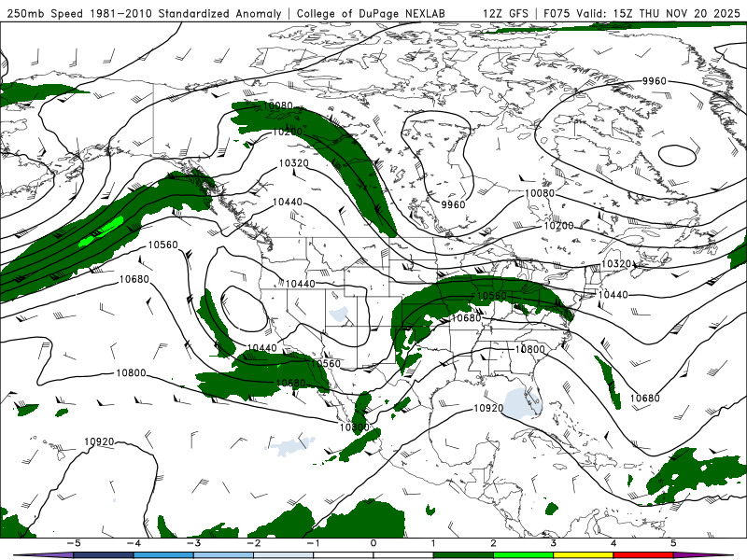Click the "3" color scale tick label
The width and height of the screenshot is (747, 560).
[x=553, y=543]
